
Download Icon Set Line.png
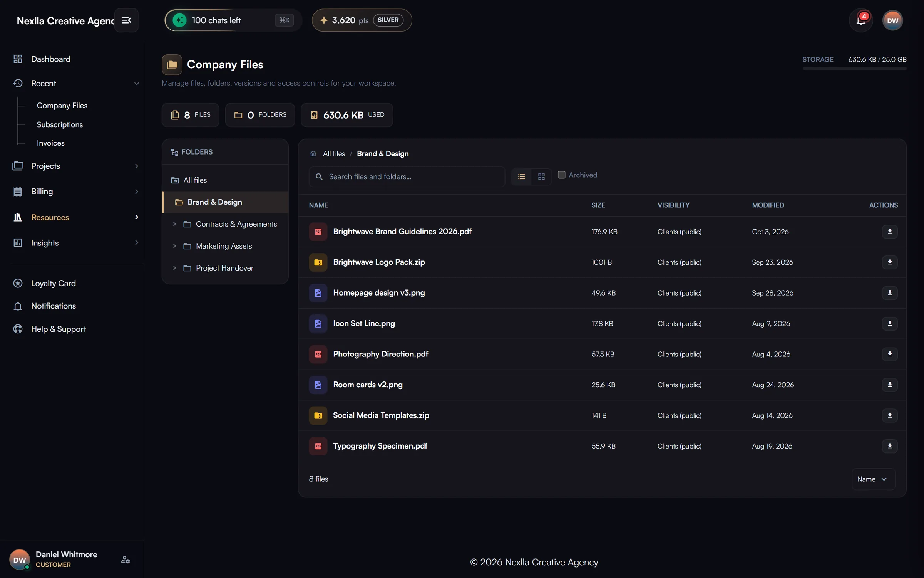click(890, 324)
